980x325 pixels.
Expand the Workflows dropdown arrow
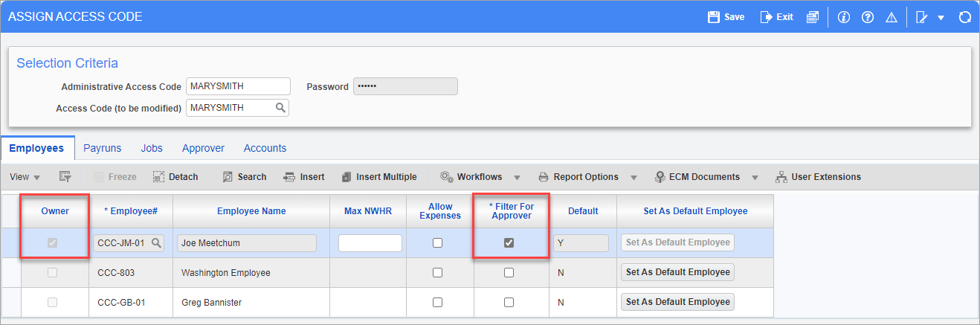tap(517, 177)
